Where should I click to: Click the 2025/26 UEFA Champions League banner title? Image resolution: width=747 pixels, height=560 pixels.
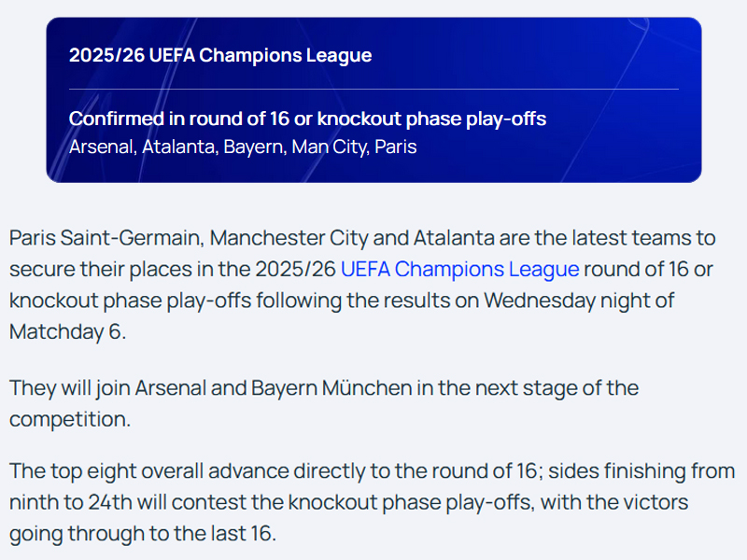point(220,55)
